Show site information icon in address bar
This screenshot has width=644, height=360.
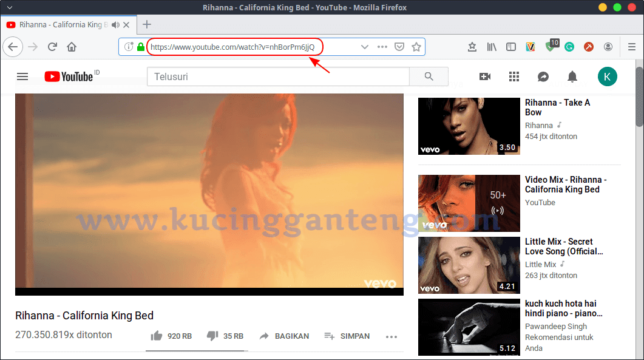pos(129,47)
